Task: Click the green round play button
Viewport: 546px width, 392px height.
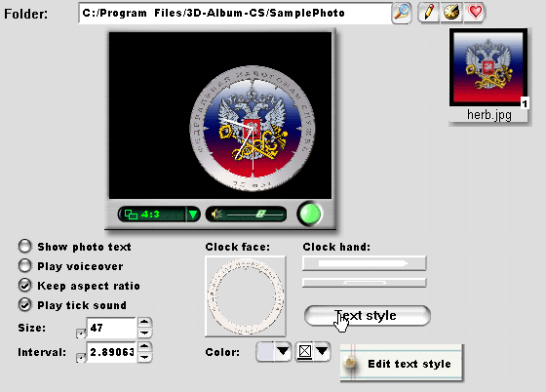Action: [x=310, y=214]
